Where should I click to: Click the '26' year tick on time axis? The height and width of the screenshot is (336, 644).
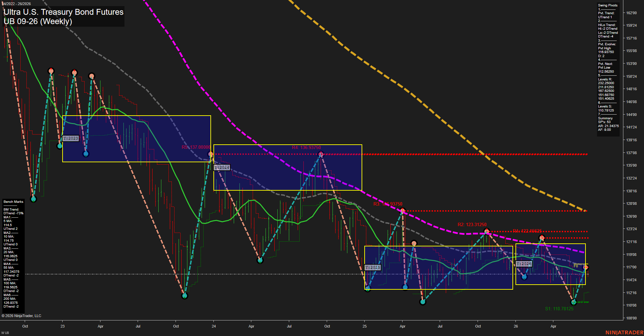(x=515, y=327)
